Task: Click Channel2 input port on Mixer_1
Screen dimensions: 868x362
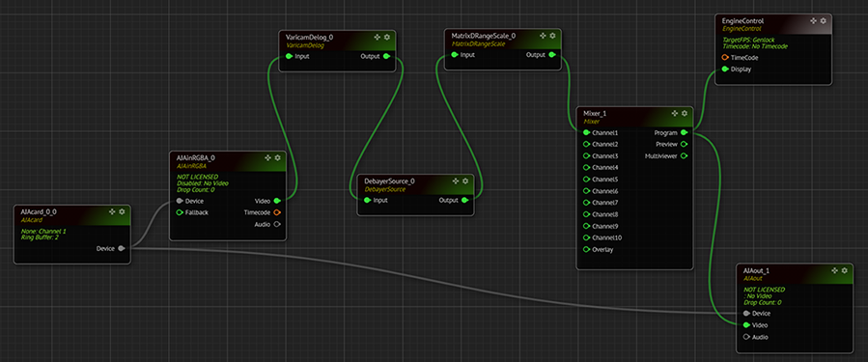Action: point(587,144)
